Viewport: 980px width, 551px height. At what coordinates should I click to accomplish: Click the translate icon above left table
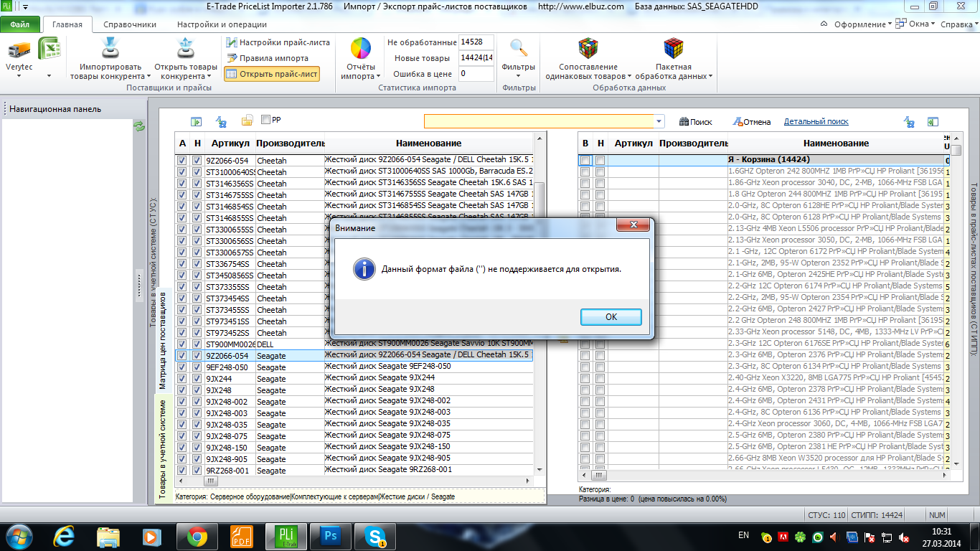222,122
